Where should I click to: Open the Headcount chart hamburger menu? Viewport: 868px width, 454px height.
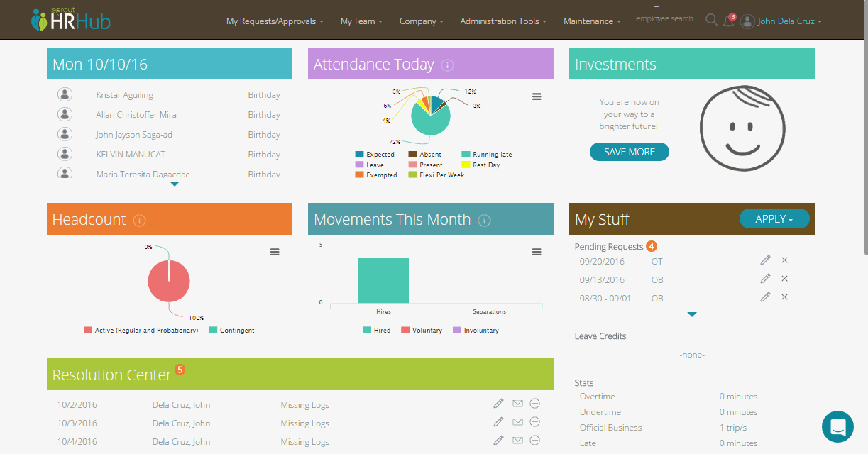coord(275,251)
